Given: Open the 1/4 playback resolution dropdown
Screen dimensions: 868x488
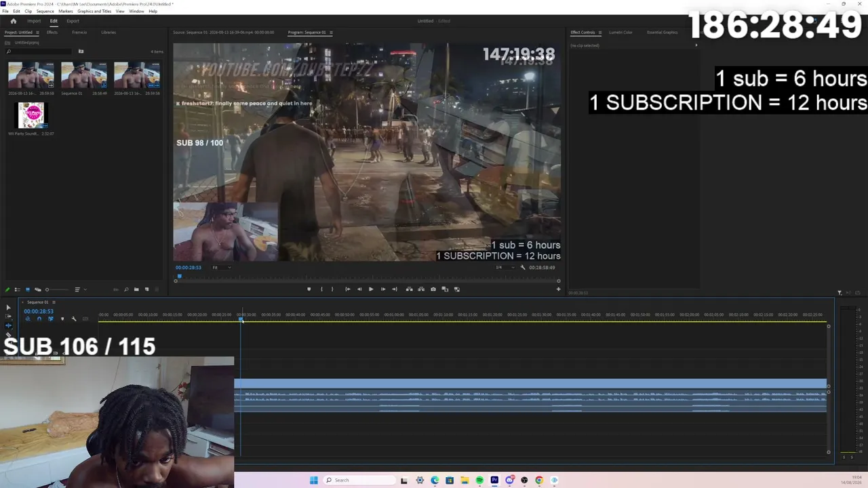Looking at the screenshot, I should pyautogui.click(x=506, y=267).
